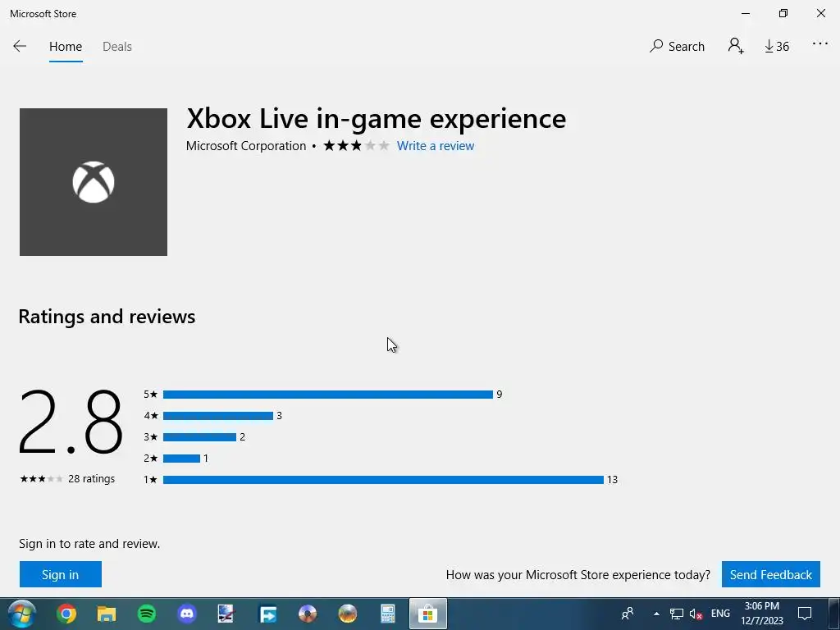The height and width of the screenshot is (630, 840).
Task: Click the 28 ratings text
Action: [x=92, y=479]
